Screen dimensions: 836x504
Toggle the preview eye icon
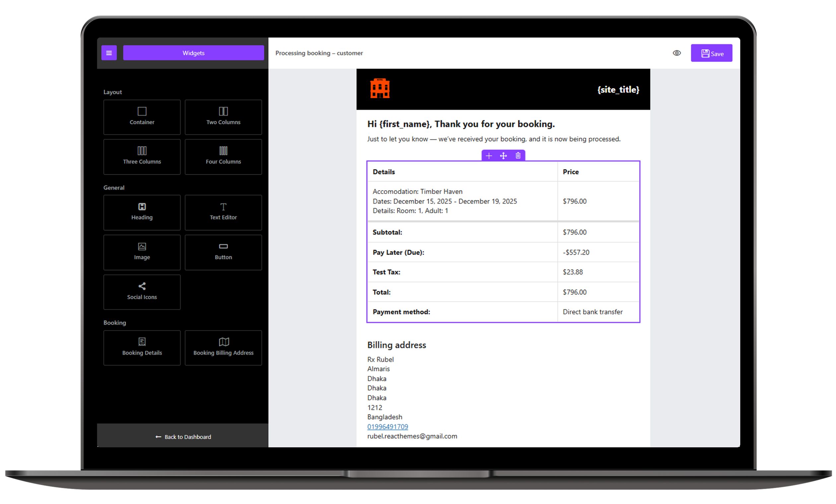coord(676,53)
